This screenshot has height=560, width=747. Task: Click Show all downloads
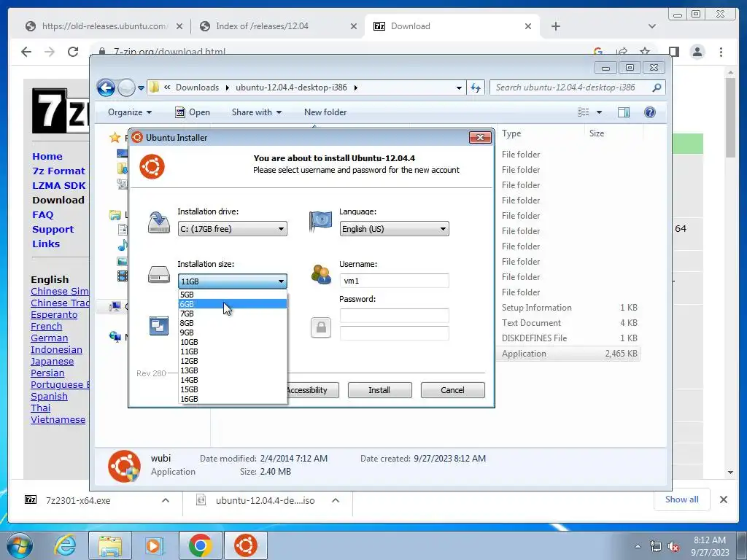click(x=682, y=499)
